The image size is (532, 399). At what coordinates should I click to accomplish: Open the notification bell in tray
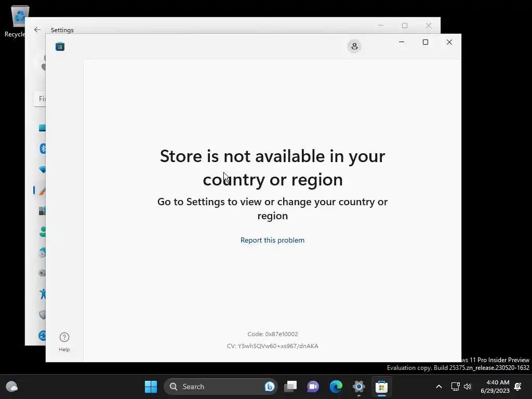coord(518,387)
